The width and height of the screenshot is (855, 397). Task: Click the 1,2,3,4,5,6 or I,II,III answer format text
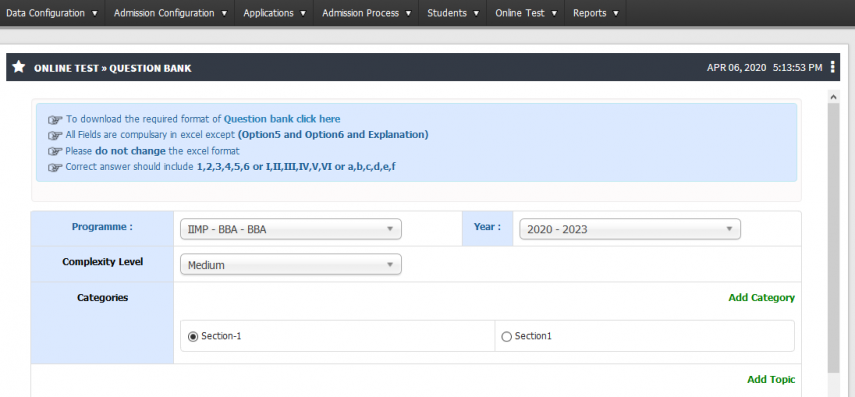[296, 167]
